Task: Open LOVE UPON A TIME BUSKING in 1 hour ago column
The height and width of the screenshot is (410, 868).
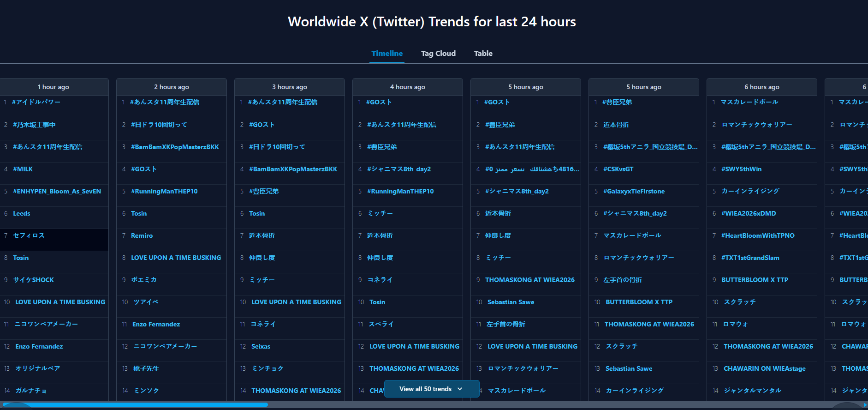Action: click(x=60, y=302)
